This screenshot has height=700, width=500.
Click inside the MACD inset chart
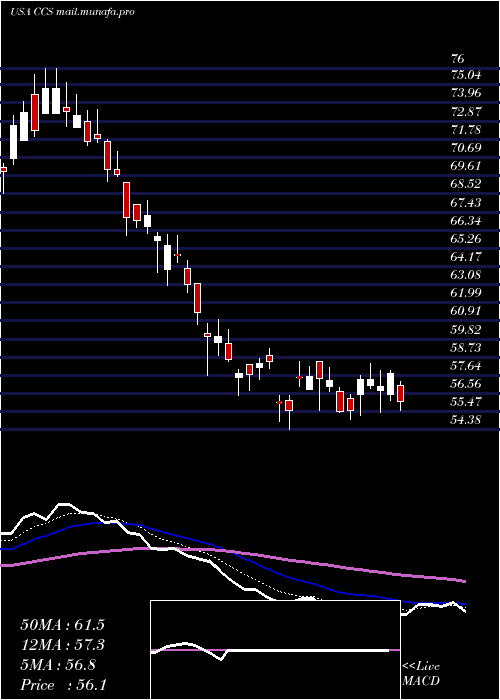click(275, 650)
